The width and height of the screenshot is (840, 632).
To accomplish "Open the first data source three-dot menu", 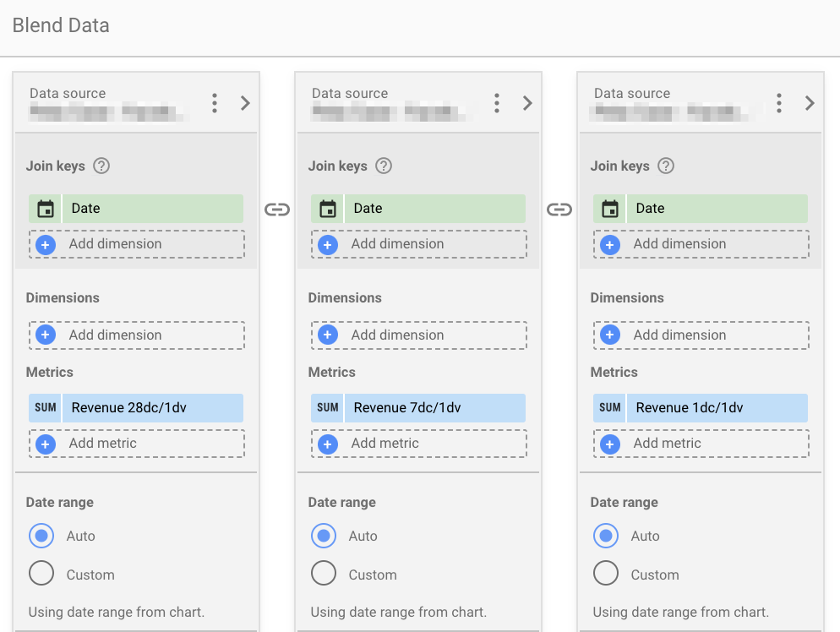I will [214, 102].
